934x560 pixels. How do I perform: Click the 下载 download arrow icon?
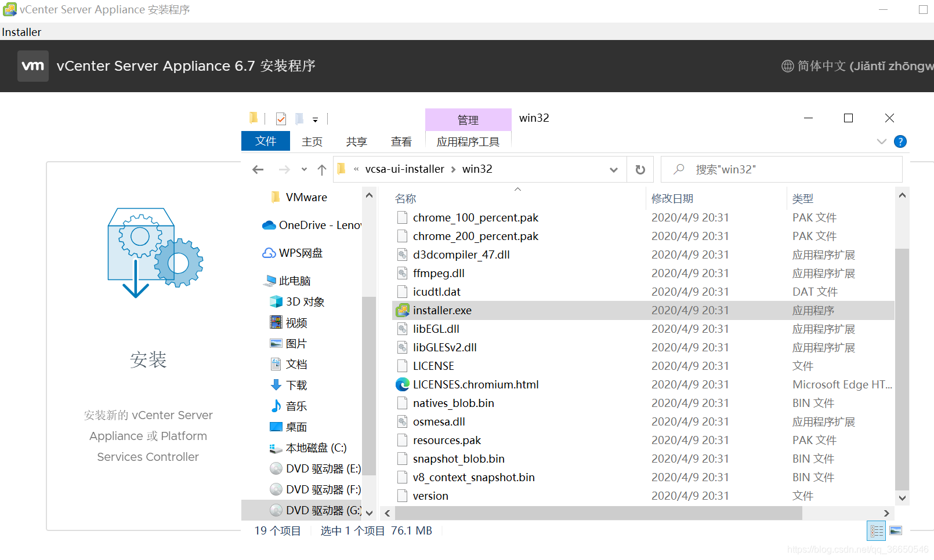point(276,385)
